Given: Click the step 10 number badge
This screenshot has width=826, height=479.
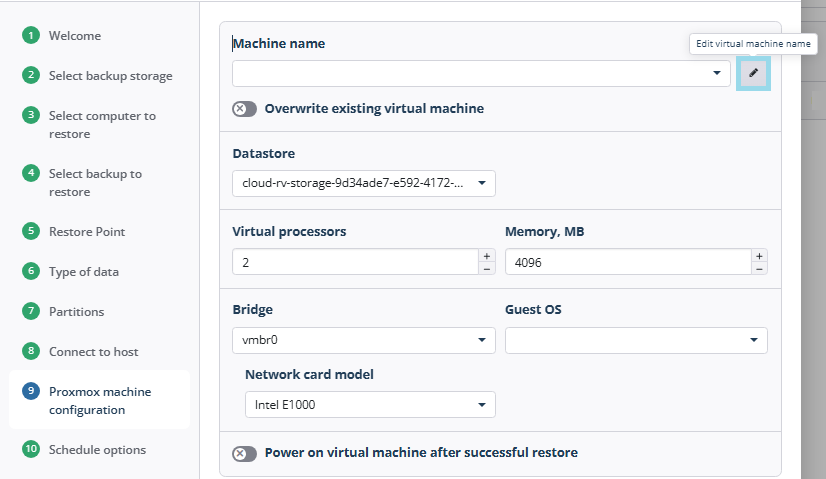Looking at the screenshot, I should (31, 449).
